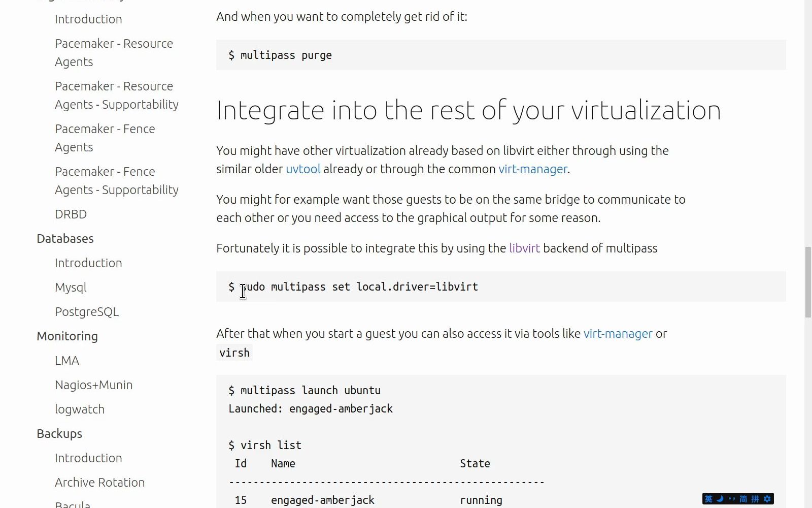Viewport: 812px width, 508px height.
Task: Toggle the moon half-width icon
Action: [x=720, y=499]
